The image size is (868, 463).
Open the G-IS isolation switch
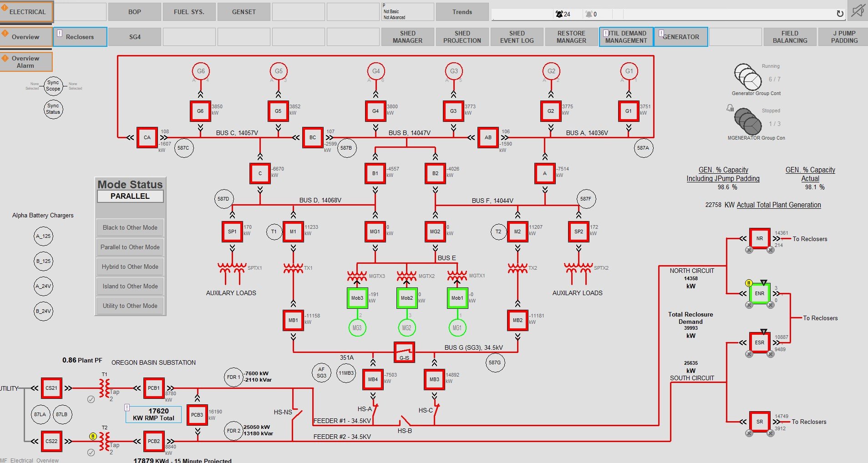click(x=404, y=352)
